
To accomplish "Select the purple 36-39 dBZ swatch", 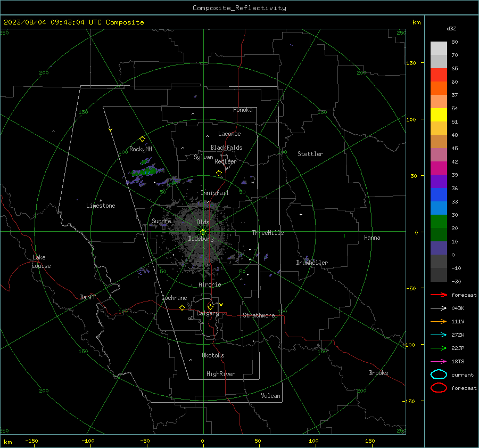I will 439,182.
